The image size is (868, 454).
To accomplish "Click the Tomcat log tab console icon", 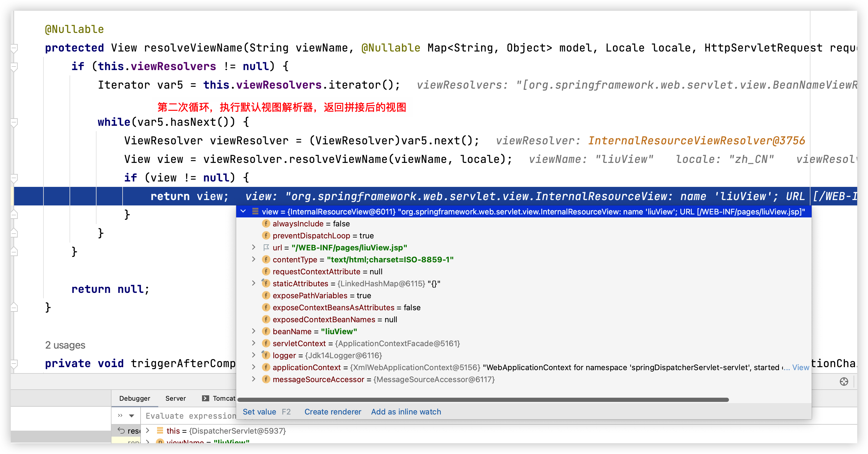I will [x=205, y=398].
